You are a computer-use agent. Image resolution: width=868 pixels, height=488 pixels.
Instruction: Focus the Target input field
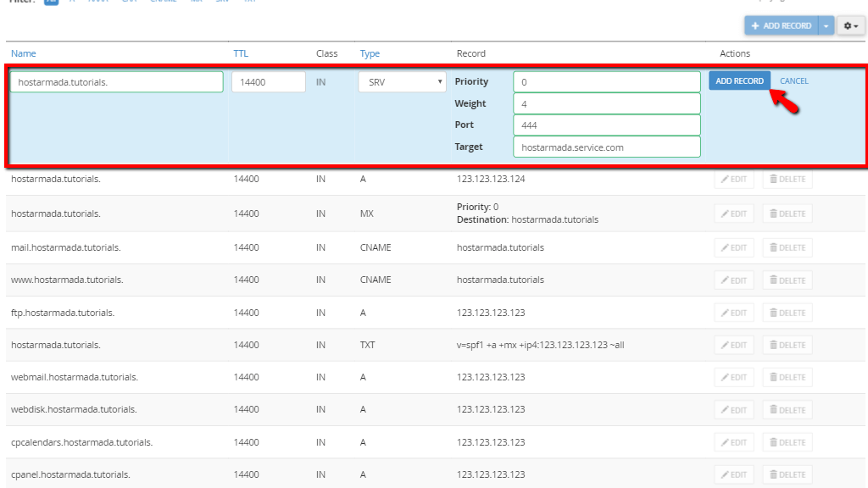coord(607,147)
